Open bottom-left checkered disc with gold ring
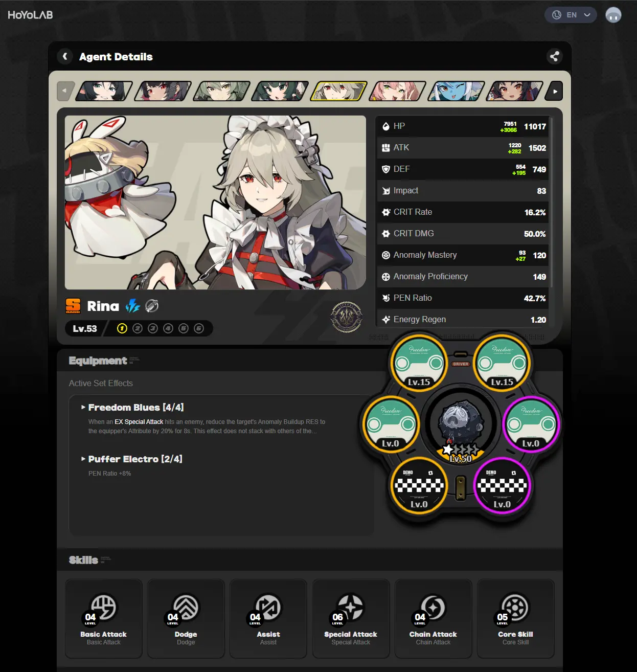Viewport: 637px width, 672px height. [x=419, y=485]
